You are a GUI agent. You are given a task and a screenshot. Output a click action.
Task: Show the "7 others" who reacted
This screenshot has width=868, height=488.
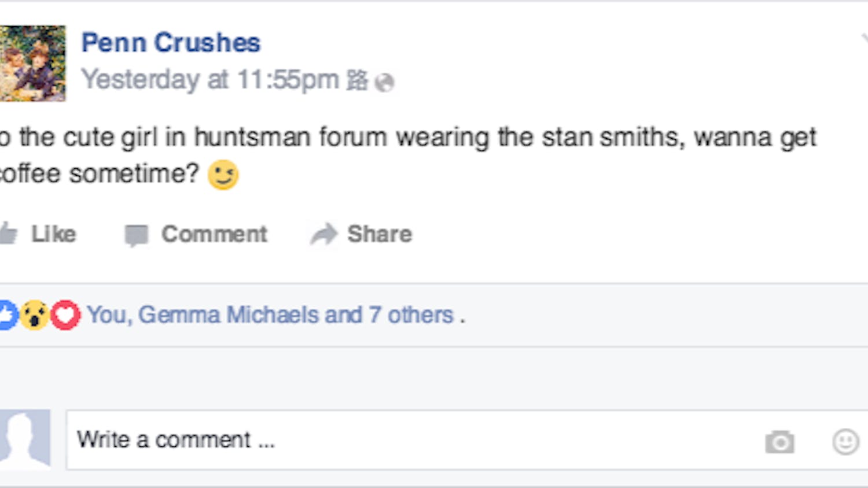pyautogui.click(x=411, y=315)
